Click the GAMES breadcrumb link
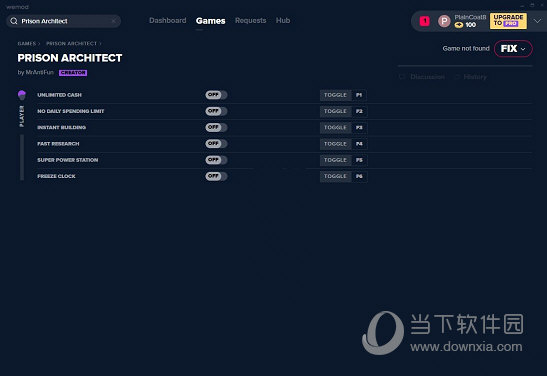The width and height of the screenshot is (547, 376). 27,44
